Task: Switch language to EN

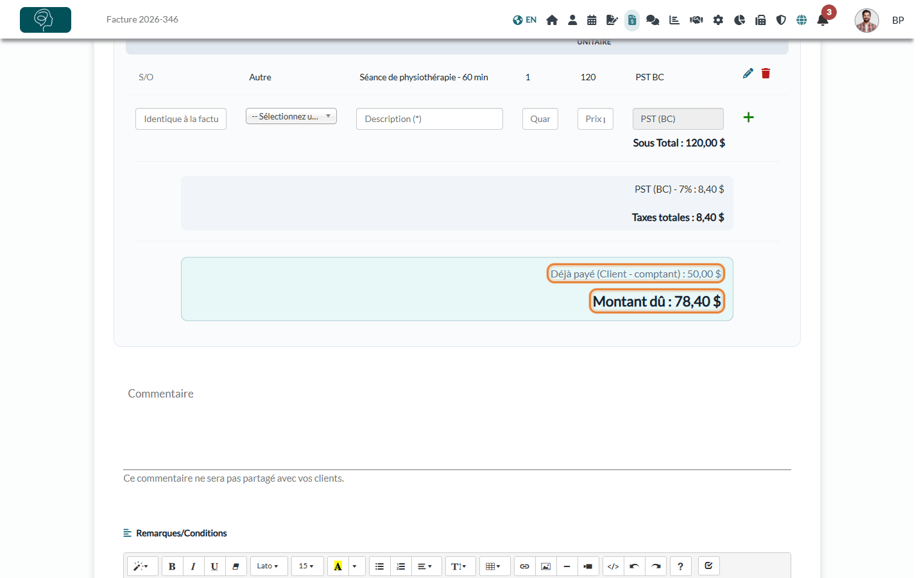Action: coord(524,20)
